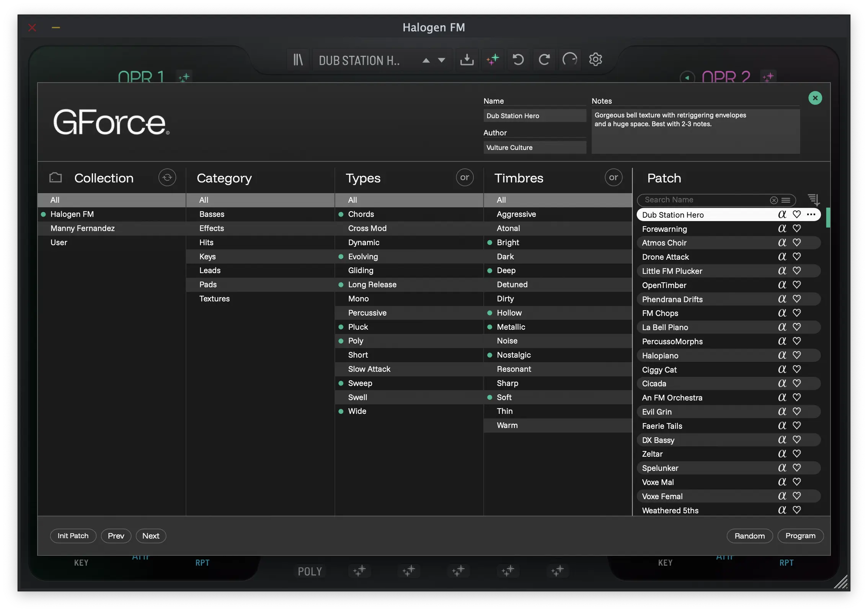Click left arrow button beside OPR 2
Screen dimensions: 868x612
point(687,78)
